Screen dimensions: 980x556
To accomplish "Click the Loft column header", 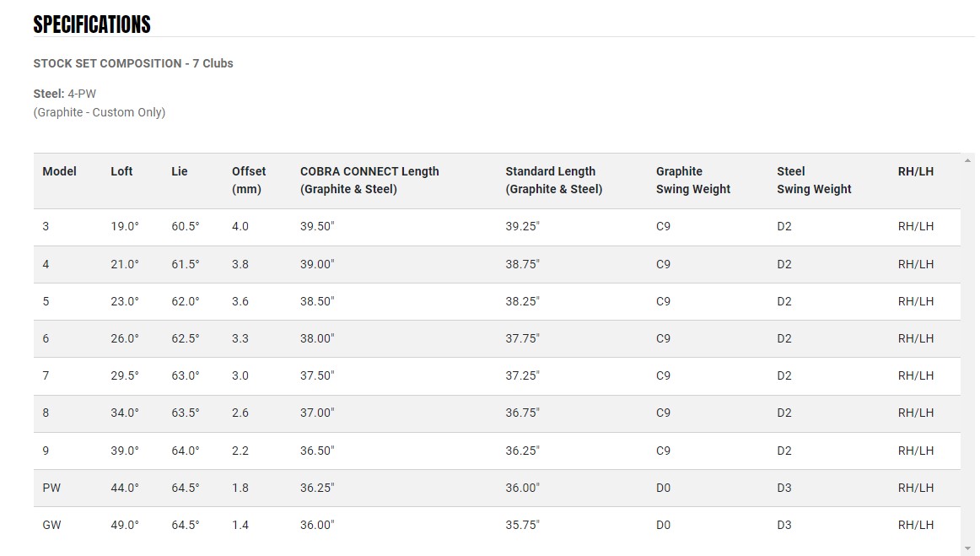I will pos(121,171).
